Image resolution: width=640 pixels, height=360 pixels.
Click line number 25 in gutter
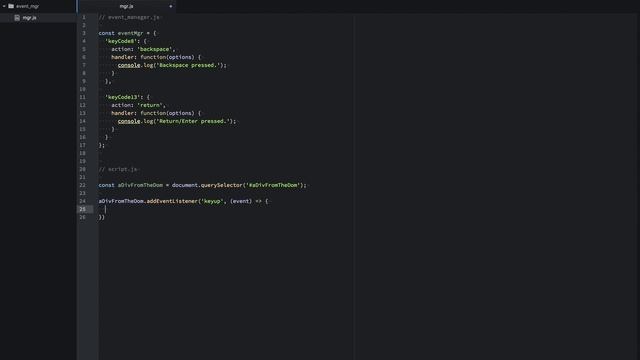[82, 209]
